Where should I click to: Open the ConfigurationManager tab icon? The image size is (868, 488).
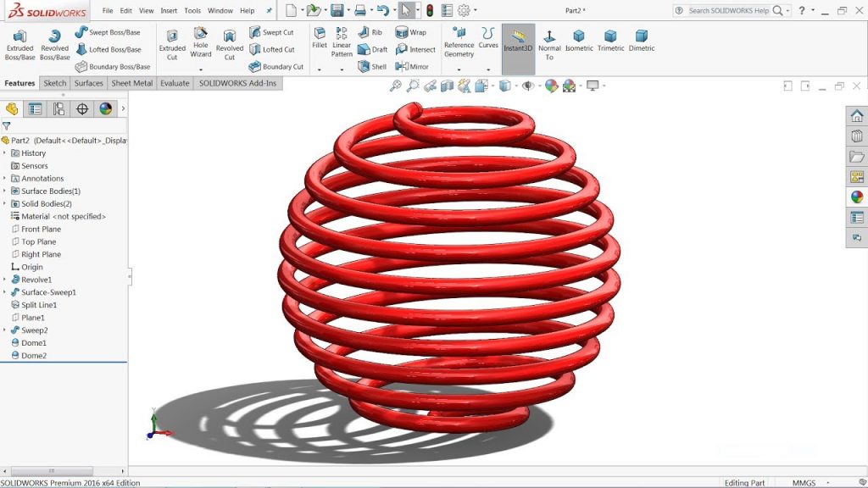point(58,108)
